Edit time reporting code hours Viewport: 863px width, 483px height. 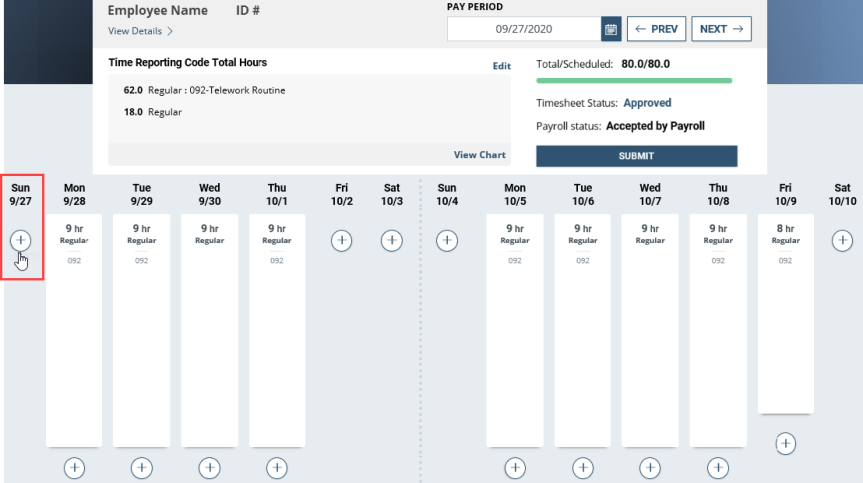click(501, 66)
